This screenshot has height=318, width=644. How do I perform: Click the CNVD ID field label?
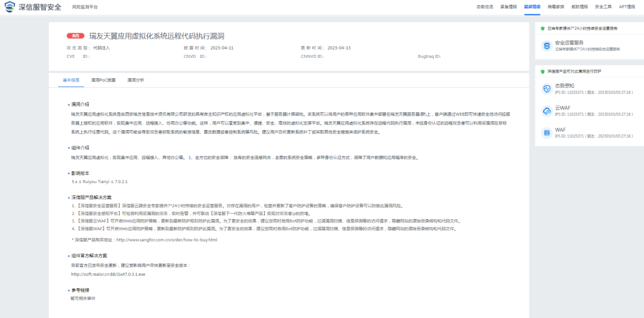coord(195,57)
